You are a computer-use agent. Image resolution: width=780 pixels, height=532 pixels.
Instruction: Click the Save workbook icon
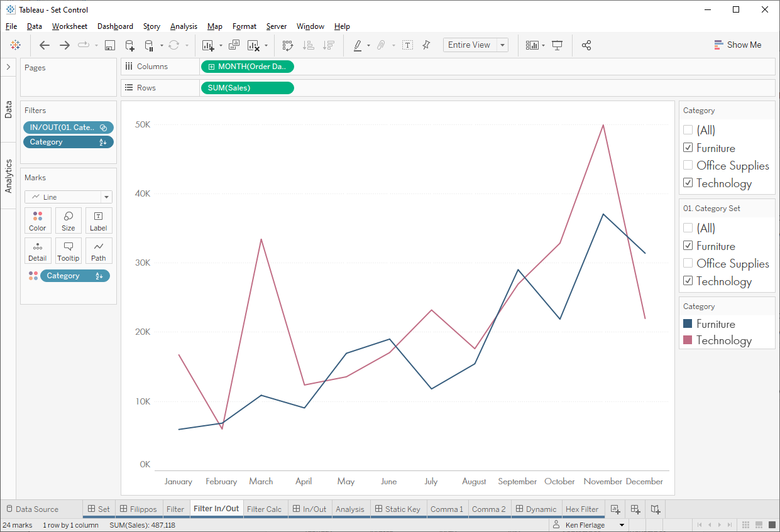click(x=110, y=45)
